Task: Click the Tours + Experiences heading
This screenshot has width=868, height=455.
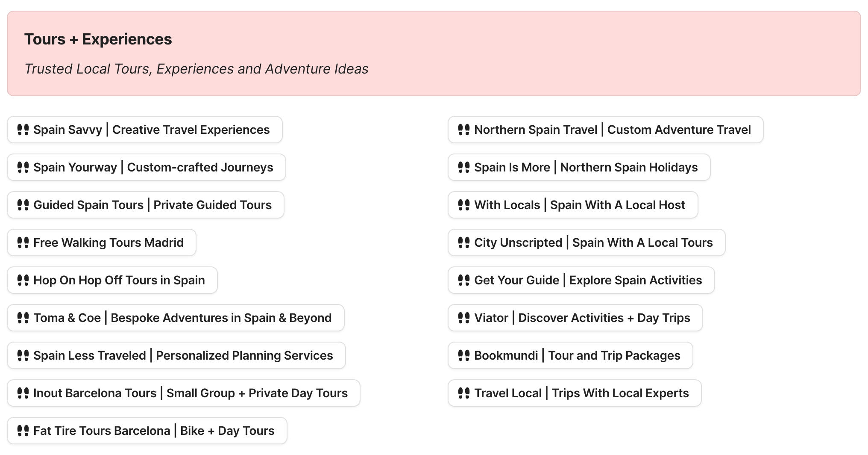Action: (x=98, y=39)
